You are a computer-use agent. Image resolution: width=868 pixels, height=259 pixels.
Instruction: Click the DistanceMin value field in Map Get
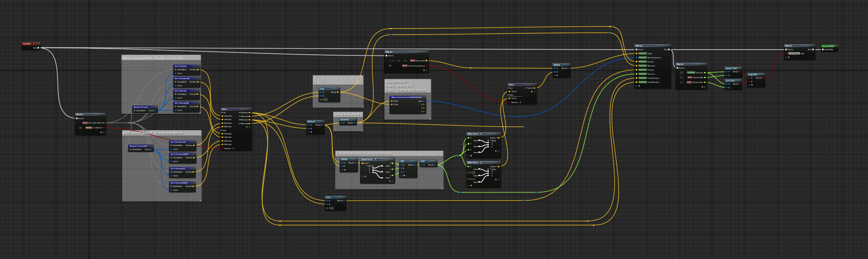[681, 77]
